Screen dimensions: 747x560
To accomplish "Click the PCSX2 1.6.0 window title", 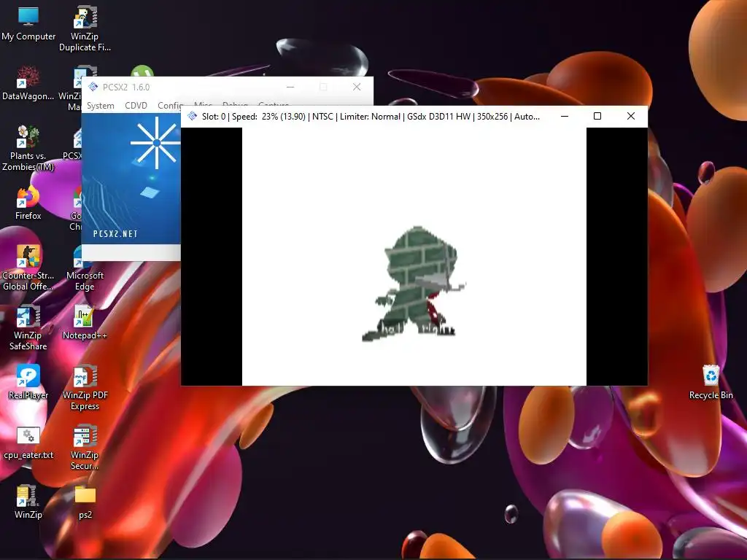I will [126, 87].
